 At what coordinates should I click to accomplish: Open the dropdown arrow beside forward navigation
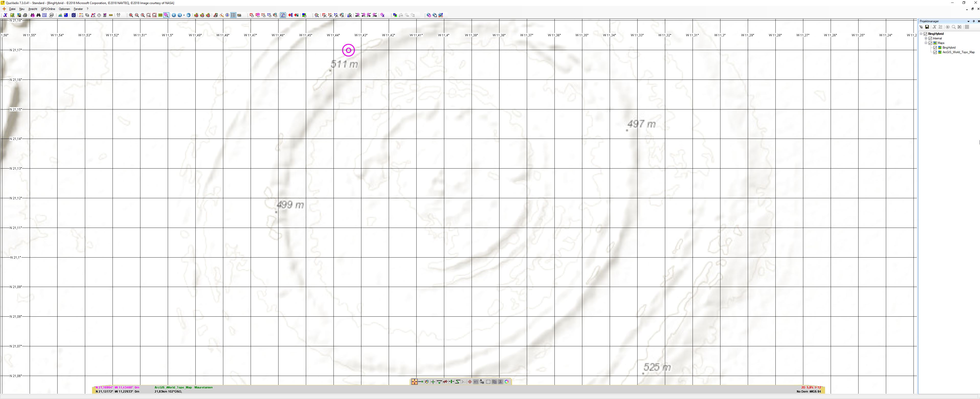[x=184, y=15]
